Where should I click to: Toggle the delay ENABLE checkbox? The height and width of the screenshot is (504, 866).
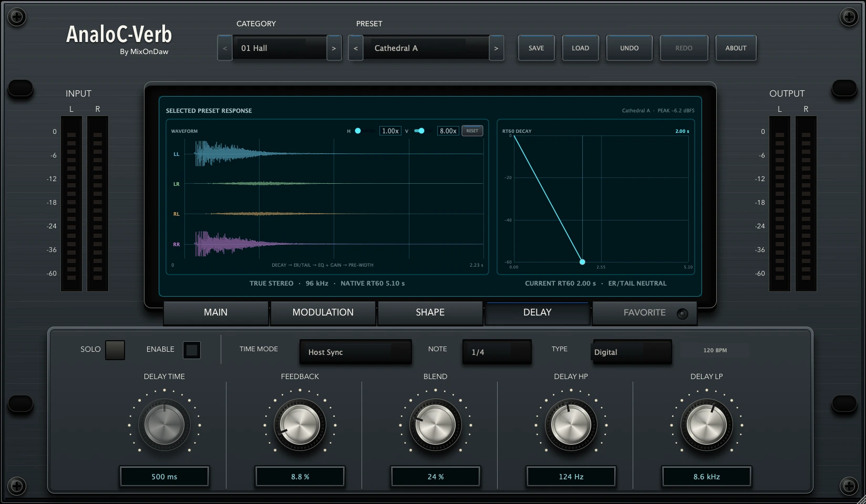tap(192, 350)
